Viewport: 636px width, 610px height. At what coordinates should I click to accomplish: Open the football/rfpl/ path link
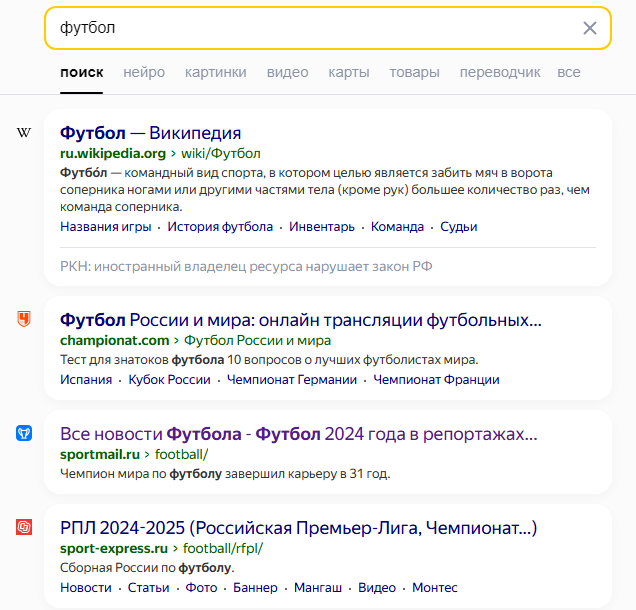pos(223,548)
